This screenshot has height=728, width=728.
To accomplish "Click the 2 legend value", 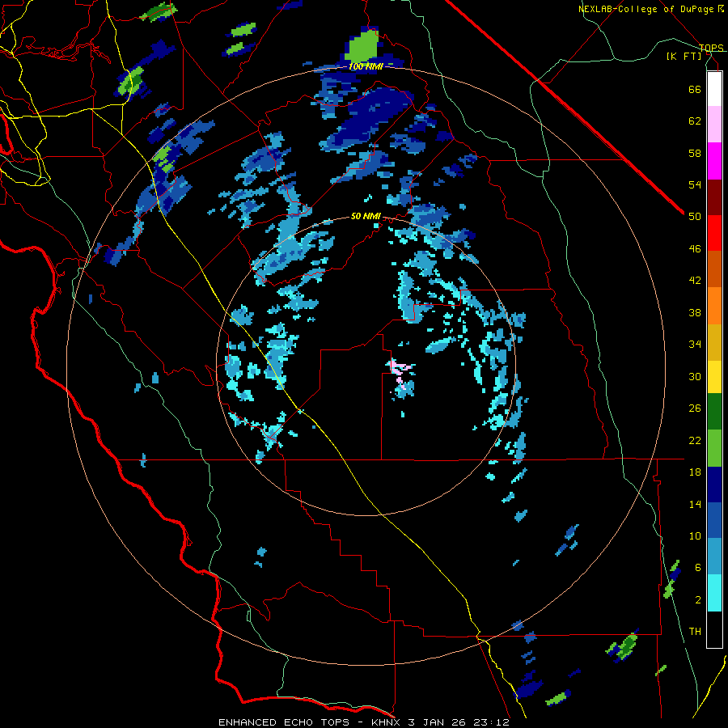I will pyautogui.click(x=698, y=600).
